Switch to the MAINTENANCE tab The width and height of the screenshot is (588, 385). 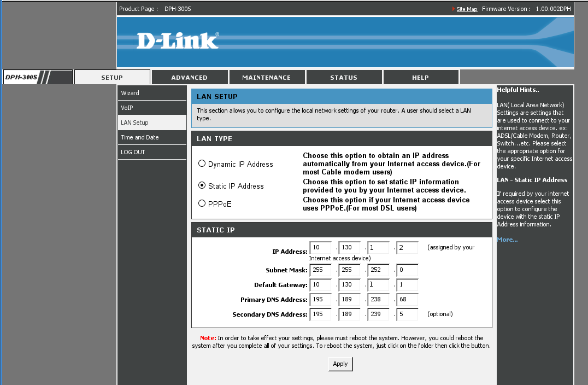tap(266, 78)
